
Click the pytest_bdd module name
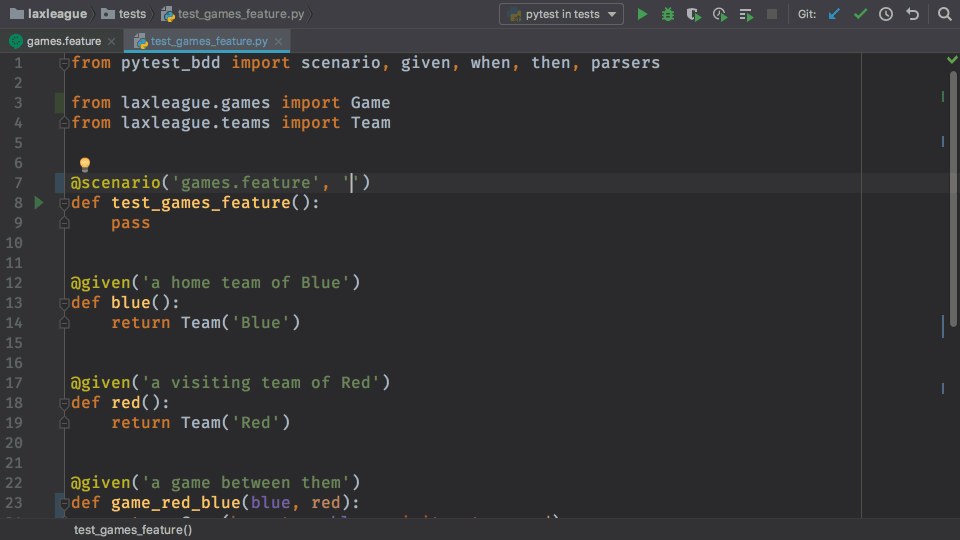170,62
